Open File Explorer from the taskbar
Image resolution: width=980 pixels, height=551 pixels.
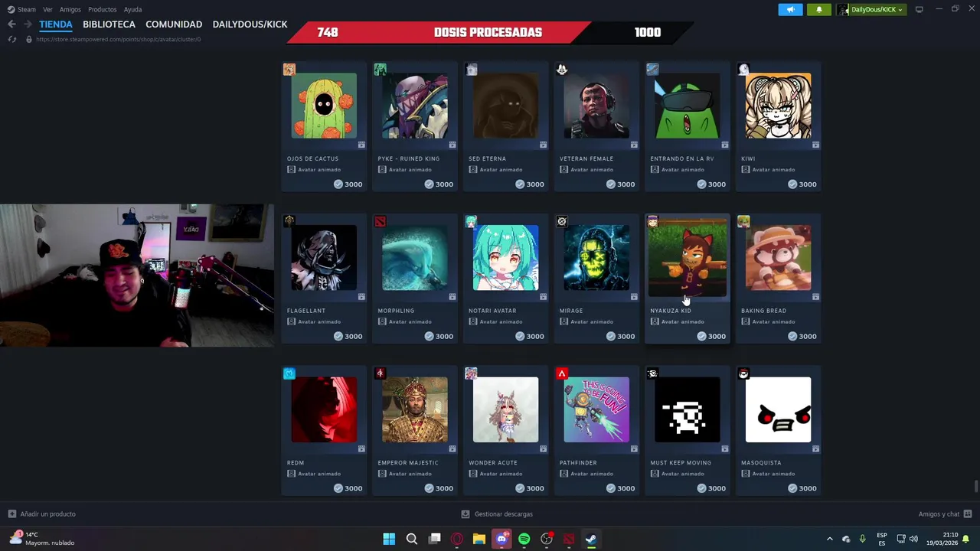click(x=479, y=539)
